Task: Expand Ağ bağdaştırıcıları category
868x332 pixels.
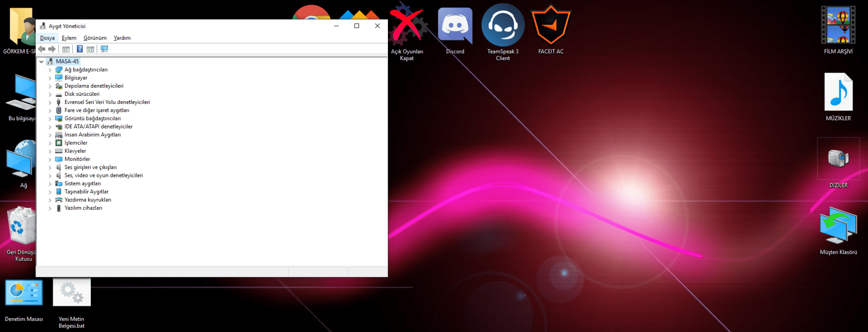Action: click(50, 70)
